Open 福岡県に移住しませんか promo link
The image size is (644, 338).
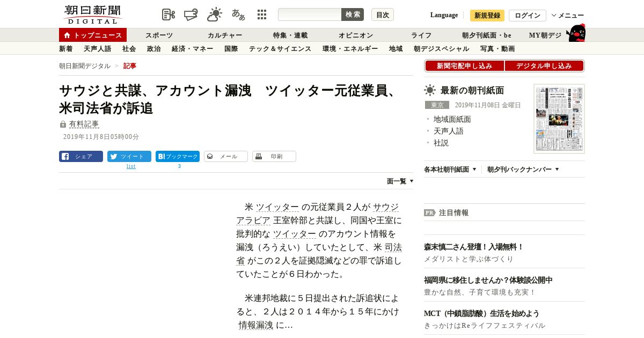(488, 281)
